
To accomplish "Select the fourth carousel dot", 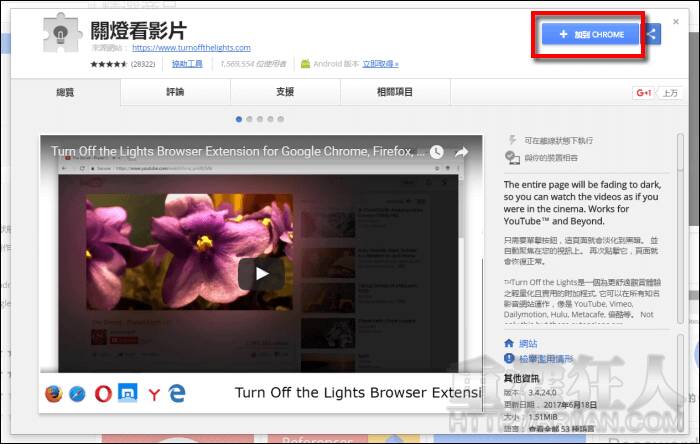I will coord(271,119).
